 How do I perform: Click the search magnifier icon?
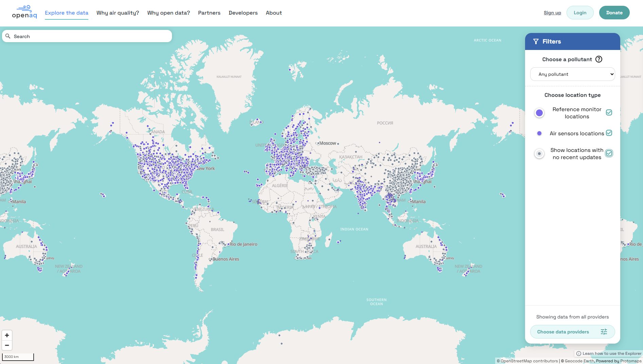(8, 36)
